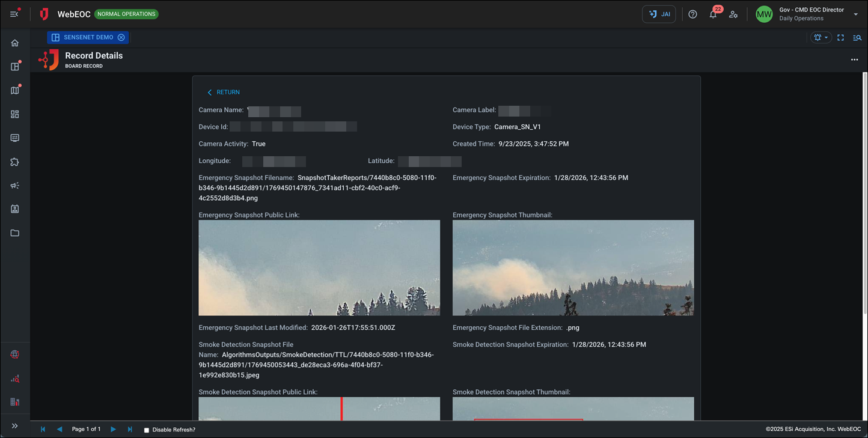The image size is (868, 438).
Task: Click the RETURN link
Action: 222,92
